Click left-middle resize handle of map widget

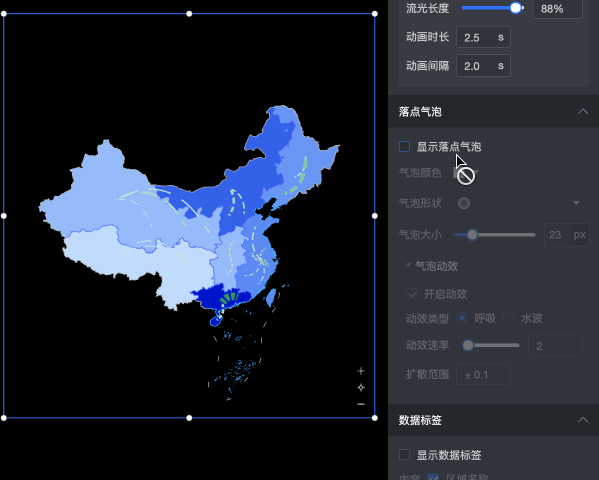click(4, 216)
